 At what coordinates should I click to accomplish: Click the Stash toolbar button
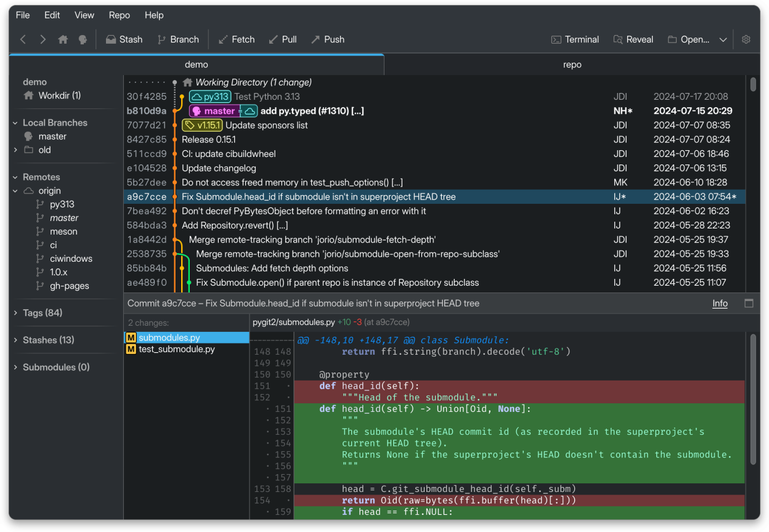[x=124, y=39]
